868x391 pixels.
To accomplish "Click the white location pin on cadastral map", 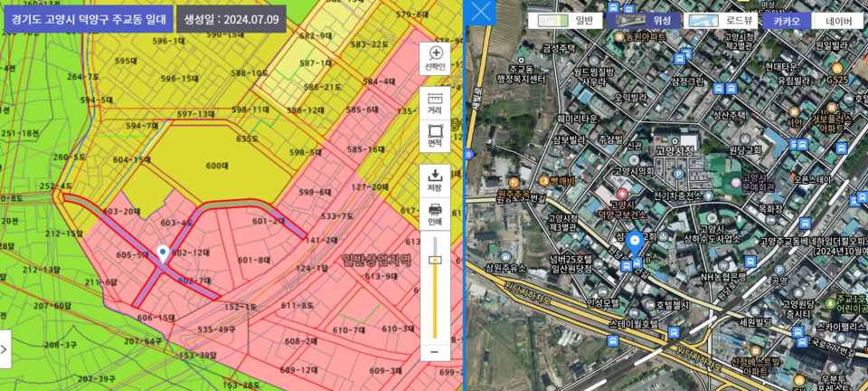I will click(x=163, y=253).
